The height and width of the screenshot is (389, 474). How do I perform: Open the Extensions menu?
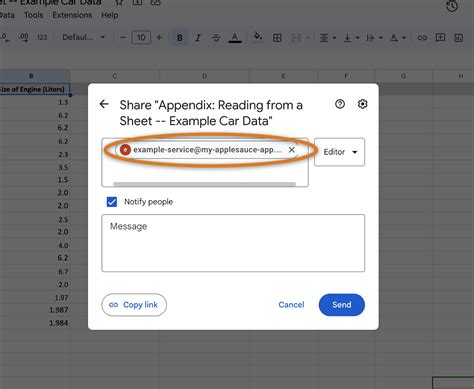point(72,15)
